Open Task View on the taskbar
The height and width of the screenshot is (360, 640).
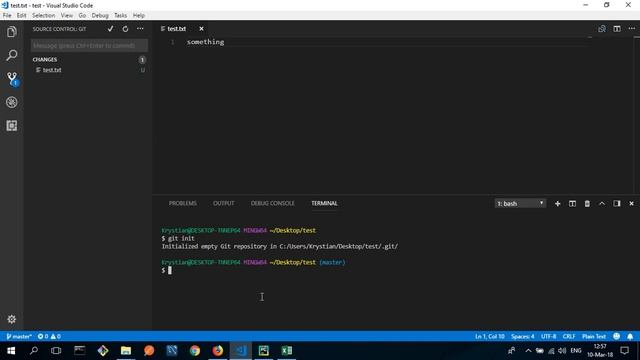(56, 350)
